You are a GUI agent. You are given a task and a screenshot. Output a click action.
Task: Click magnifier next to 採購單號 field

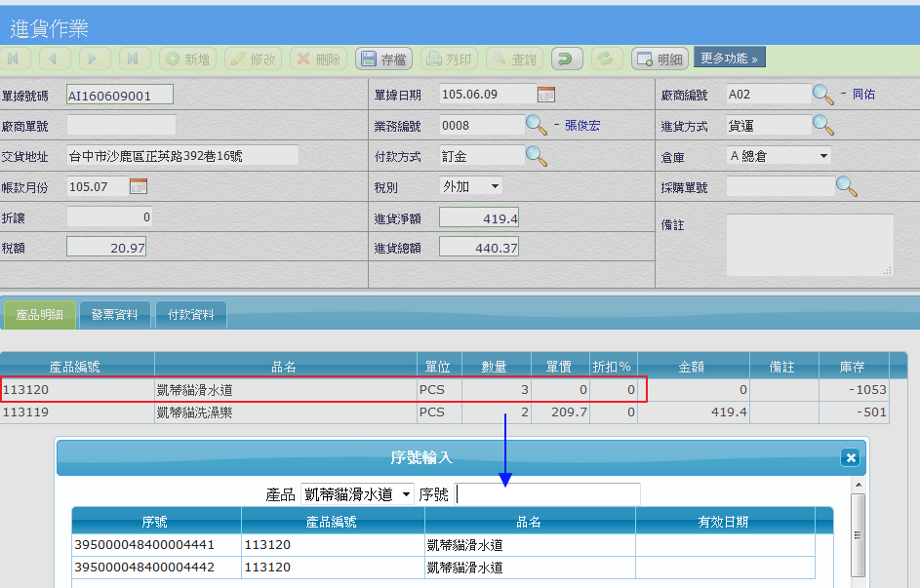click(847, 186)
